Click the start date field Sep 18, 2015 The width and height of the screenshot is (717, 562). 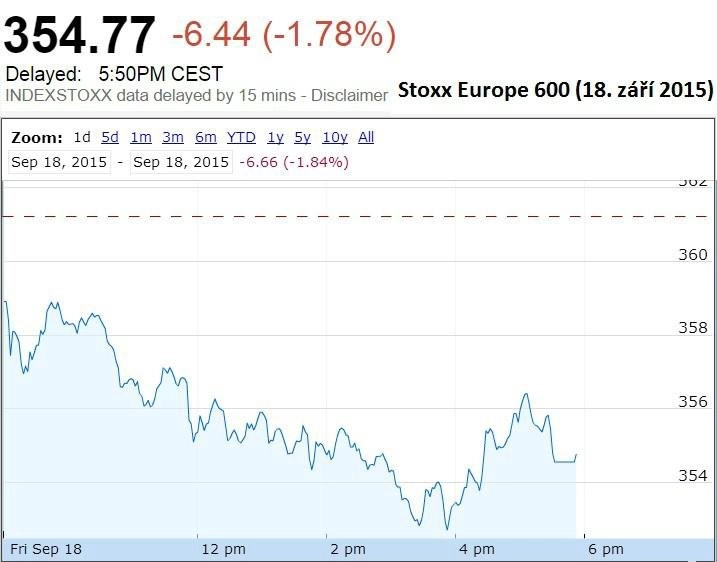tap(59, 162)
